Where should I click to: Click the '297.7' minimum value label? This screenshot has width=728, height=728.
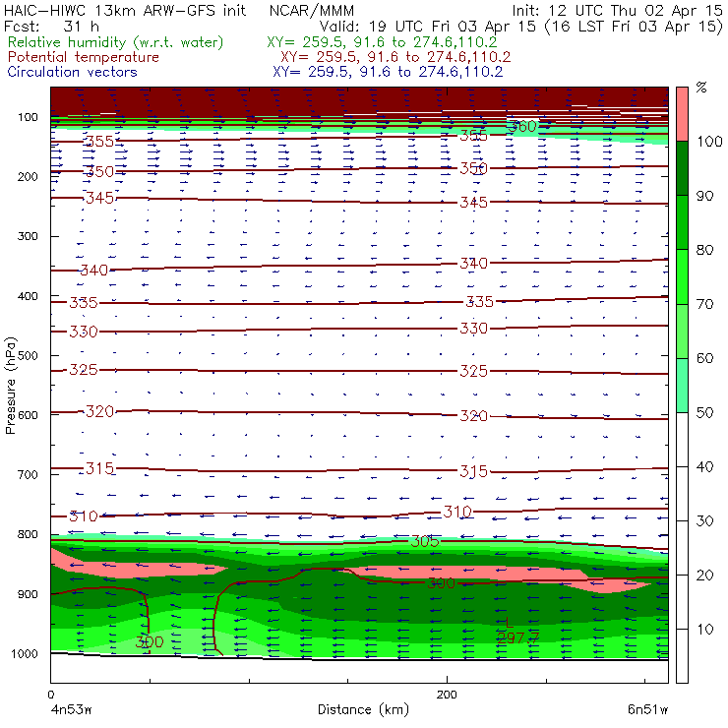[518, 637]
